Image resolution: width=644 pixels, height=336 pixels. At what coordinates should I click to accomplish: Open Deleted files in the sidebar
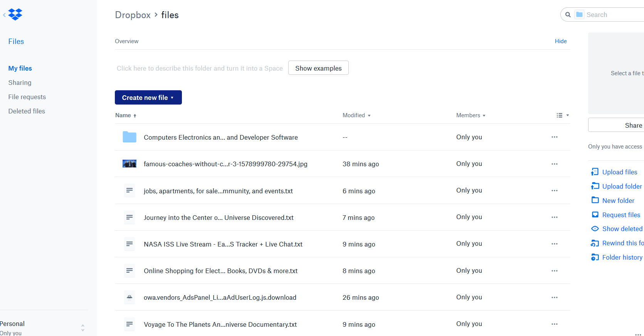27,111
